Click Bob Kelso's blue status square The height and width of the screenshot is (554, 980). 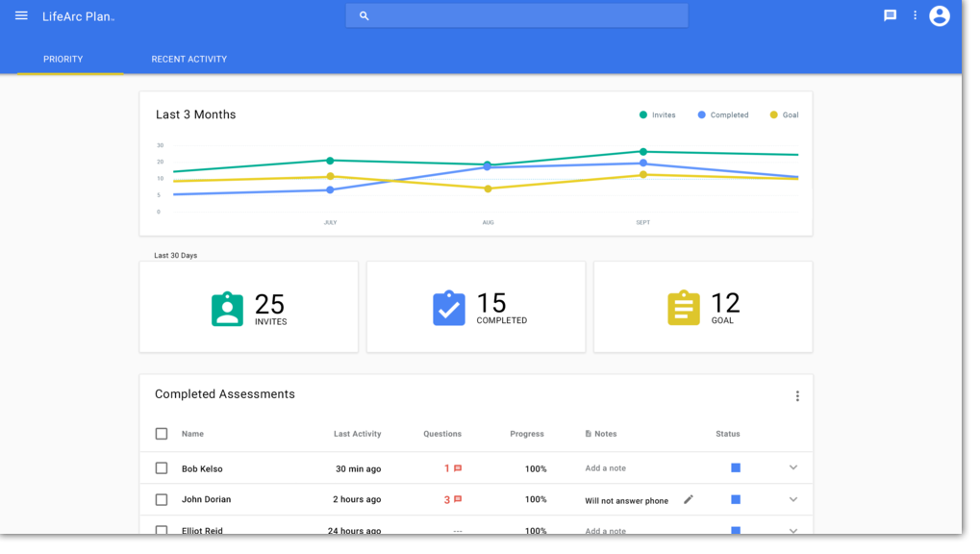(736, 467)
